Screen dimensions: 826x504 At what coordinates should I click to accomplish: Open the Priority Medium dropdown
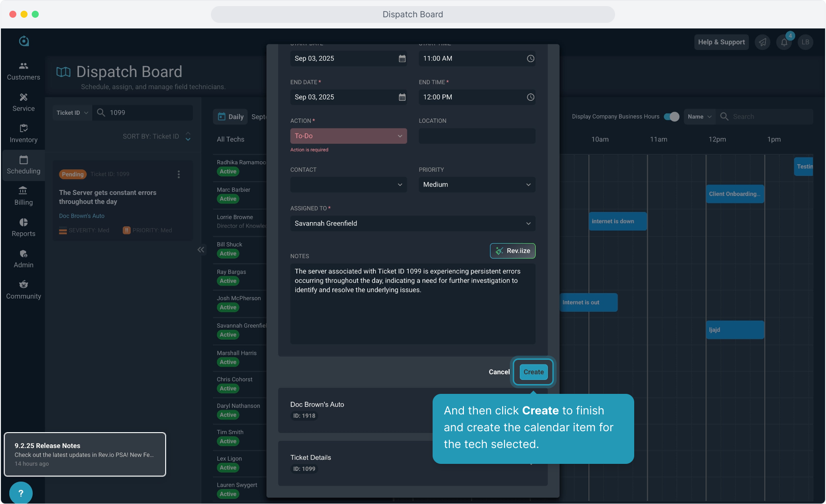(477, 184)
